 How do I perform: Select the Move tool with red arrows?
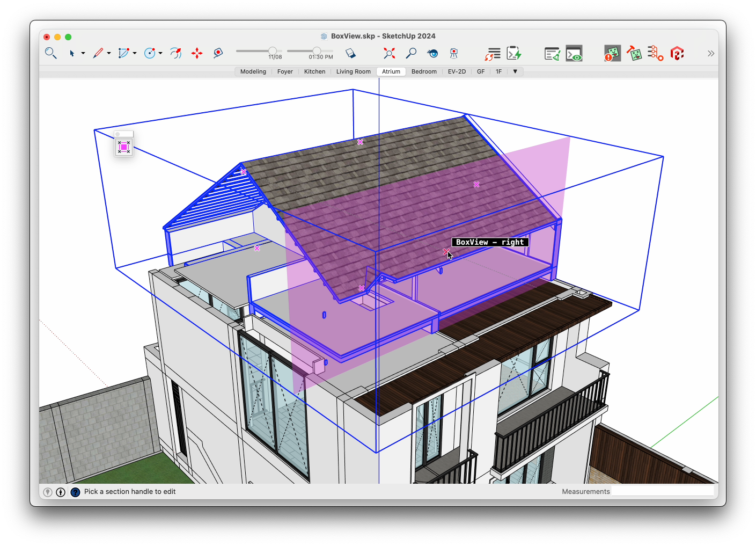197,53
